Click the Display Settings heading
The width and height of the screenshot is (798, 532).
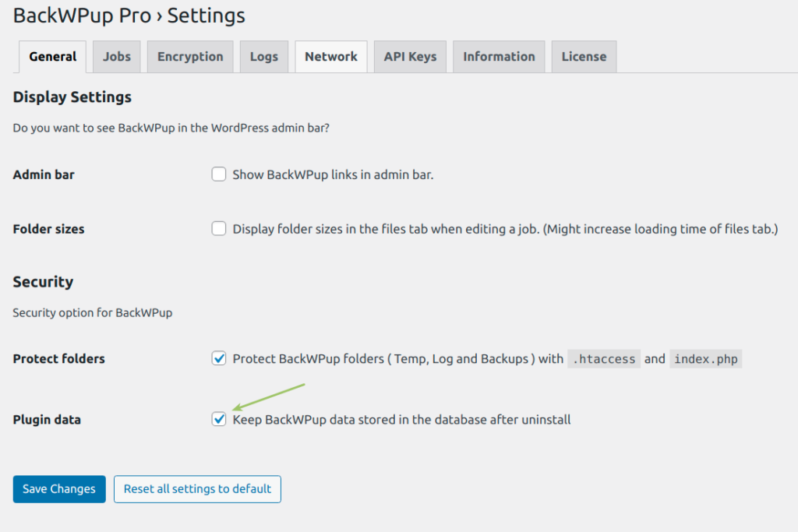(x=71, y=97)
